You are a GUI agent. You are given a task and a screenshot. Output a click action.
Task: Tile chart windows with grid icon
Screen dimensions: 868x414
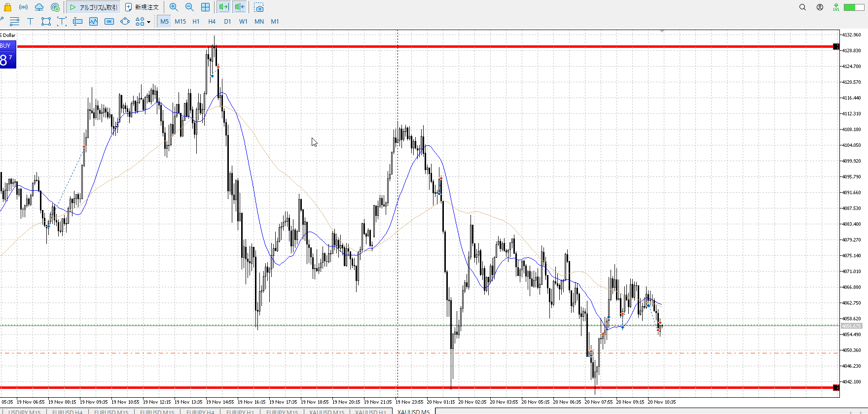[205, 7]
